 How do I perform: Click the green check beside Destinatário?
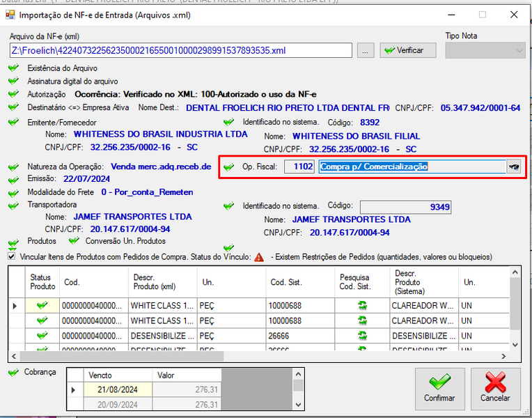(13, 107)
